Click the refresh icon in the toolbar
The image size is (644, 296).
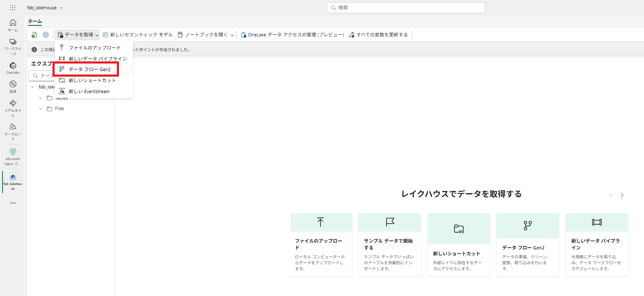[x=34, y=35]
